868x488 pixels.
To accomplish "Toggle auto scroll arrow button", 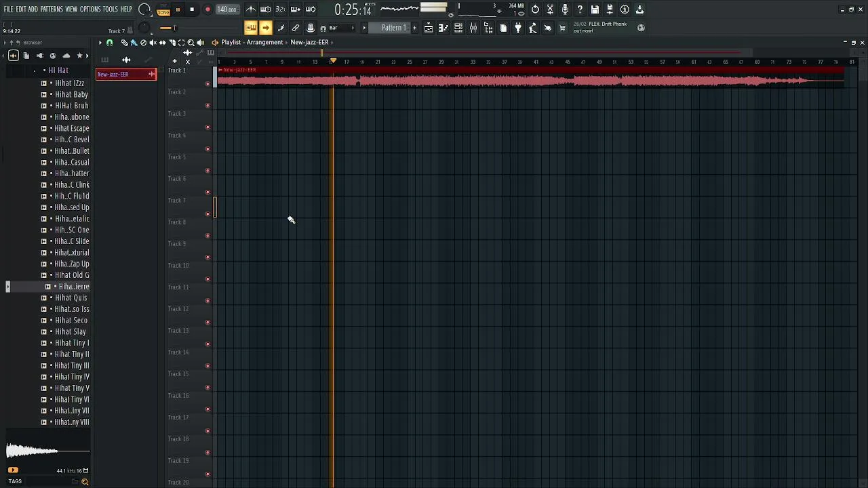I will (x=265, y=28).
